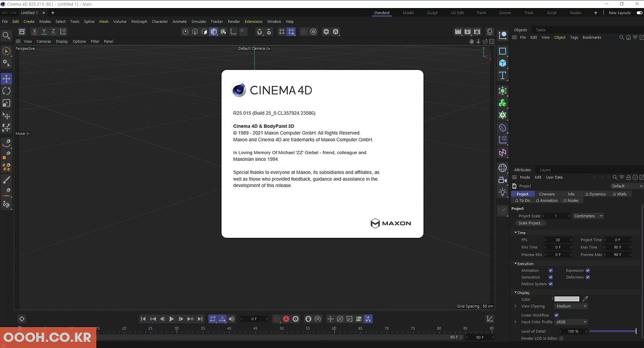
Task: Select the Text object icon in the right toolbar
Action: [x=503, y=75]
